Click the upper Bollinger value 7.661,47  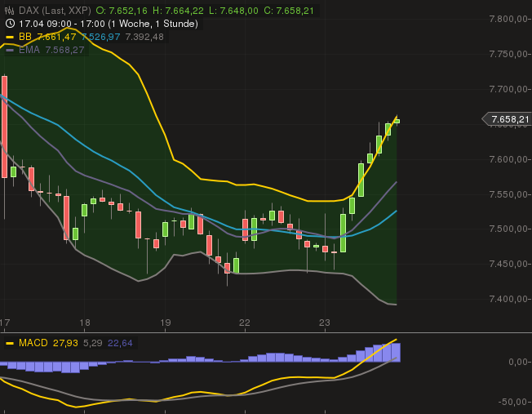tap(56, 37)
